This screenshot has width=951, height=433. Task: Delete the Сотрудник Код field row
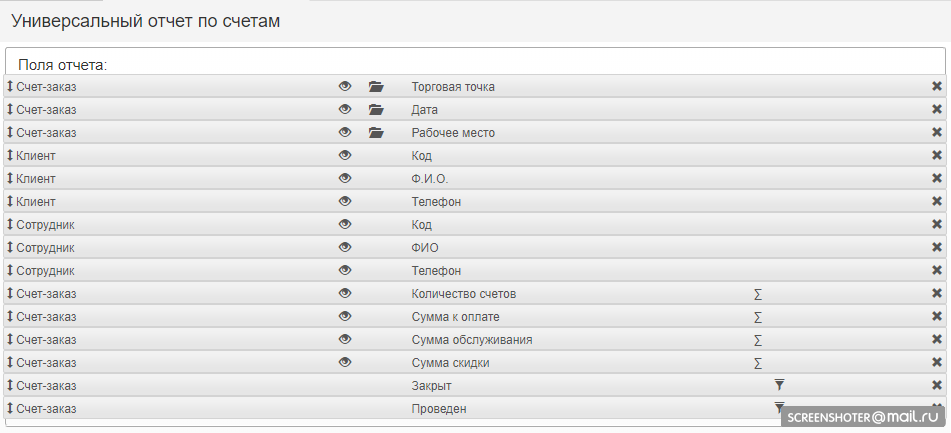click(937, 225)
